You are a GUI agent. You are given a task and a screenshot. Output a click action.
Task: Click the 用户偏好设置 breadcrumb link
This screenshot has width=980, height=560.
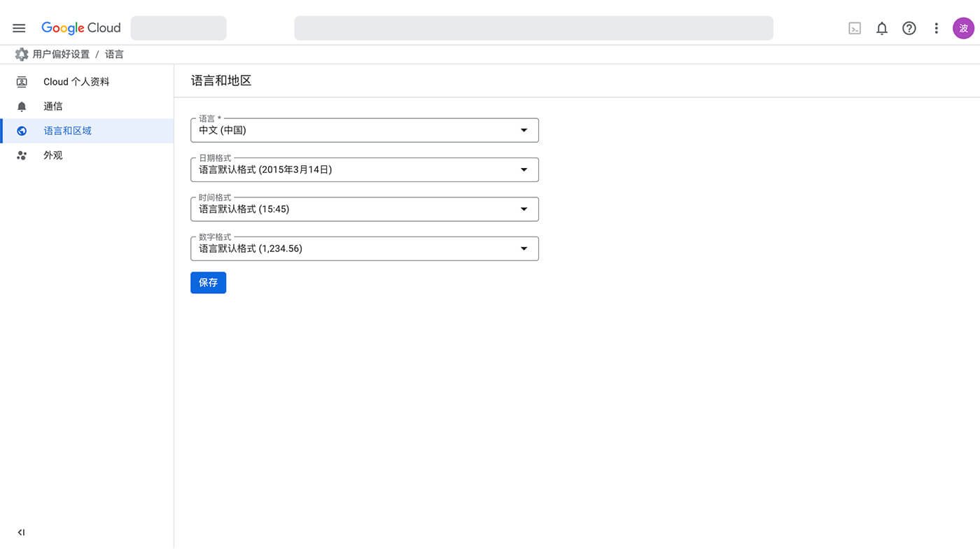click(x=61, y=54)
